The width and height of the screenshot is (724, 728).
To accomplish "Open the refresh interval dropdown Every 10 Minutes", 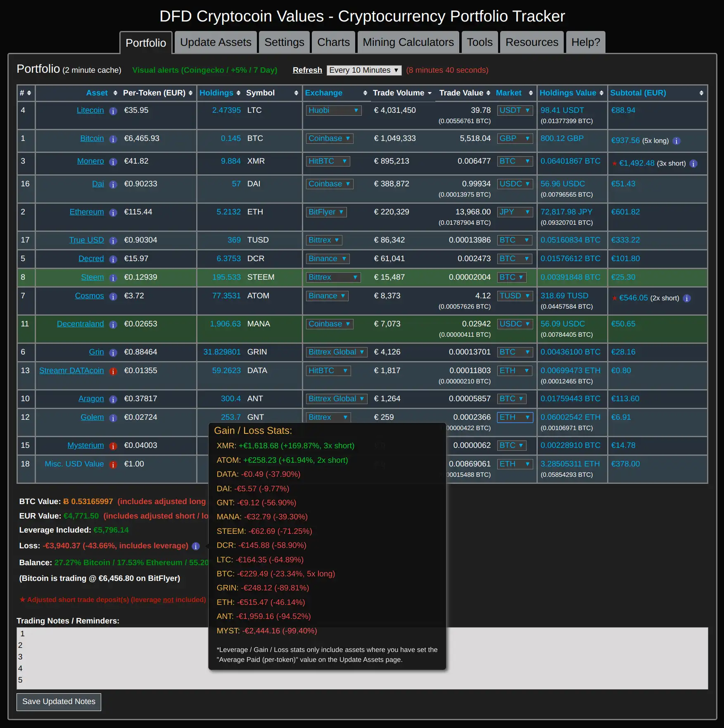I will click(x=364, y=70).
